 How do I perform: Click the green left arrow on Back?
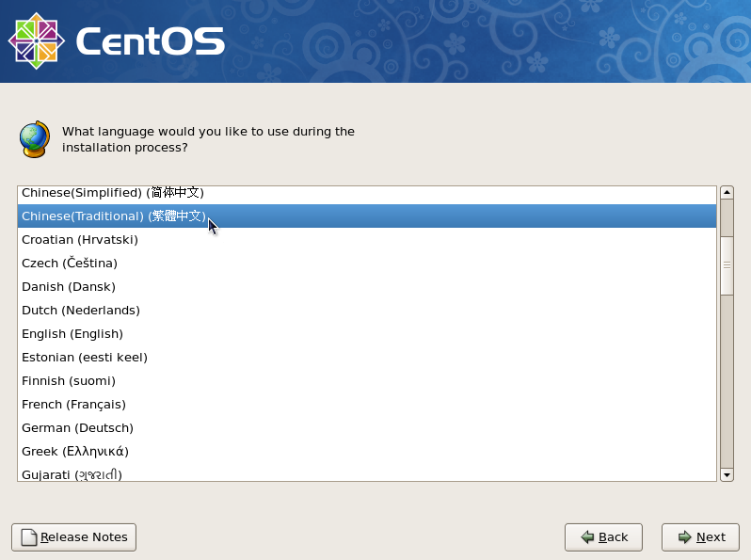coord(587,537)
